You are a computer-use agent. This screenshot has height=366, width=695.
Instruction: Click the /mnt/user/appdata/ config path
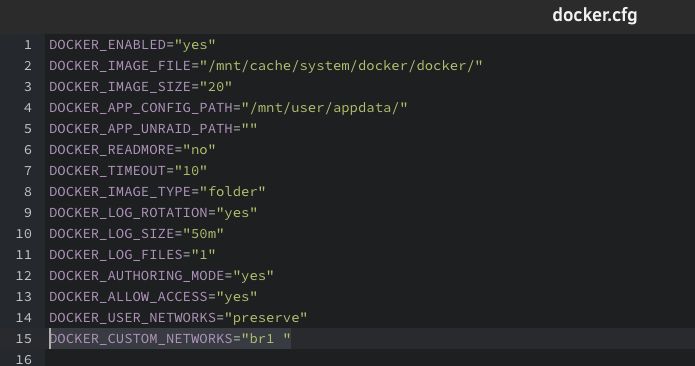click(x=324, y=108)
